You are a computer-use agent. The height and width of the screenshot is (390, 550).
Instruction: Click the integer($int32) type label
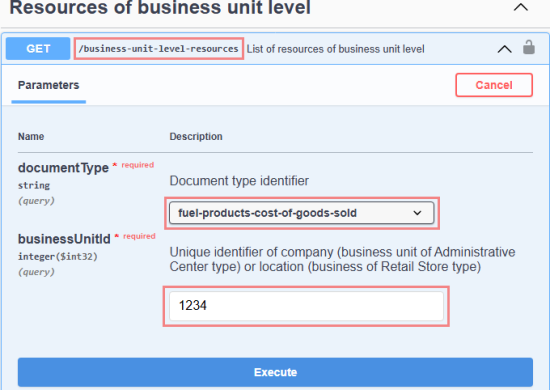(58, 257)
